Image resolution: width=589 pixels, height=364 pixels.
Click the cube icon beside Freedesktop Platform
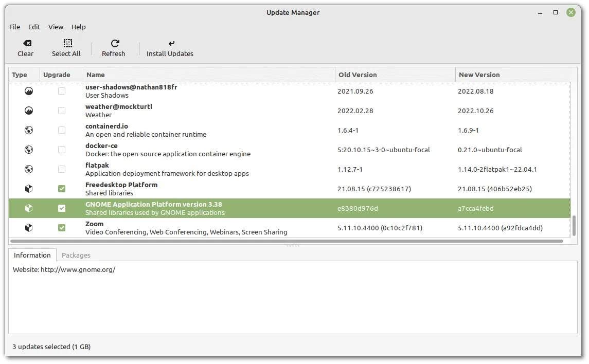point(28,188)
